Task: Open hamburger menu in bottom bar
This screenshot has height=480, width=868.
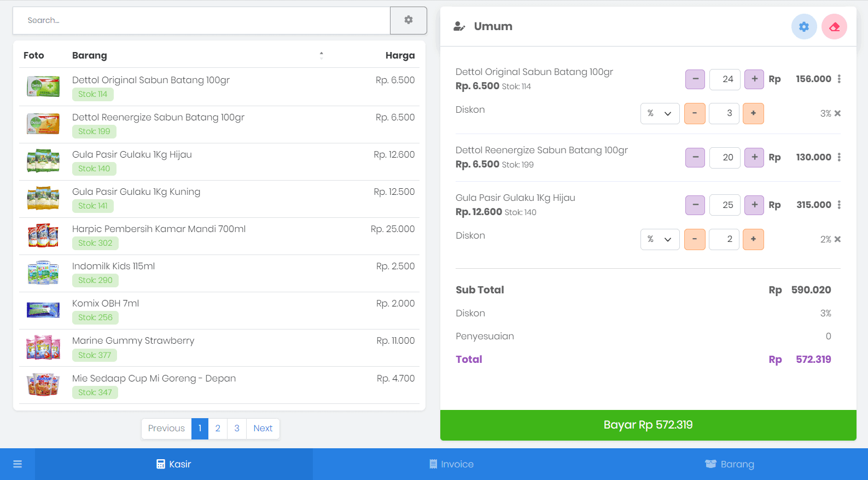Action: coord(18,464)
